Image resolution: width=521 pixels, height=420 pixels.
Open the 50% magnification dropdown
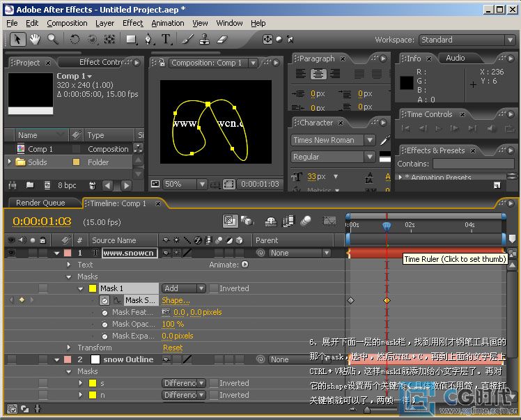185,184
